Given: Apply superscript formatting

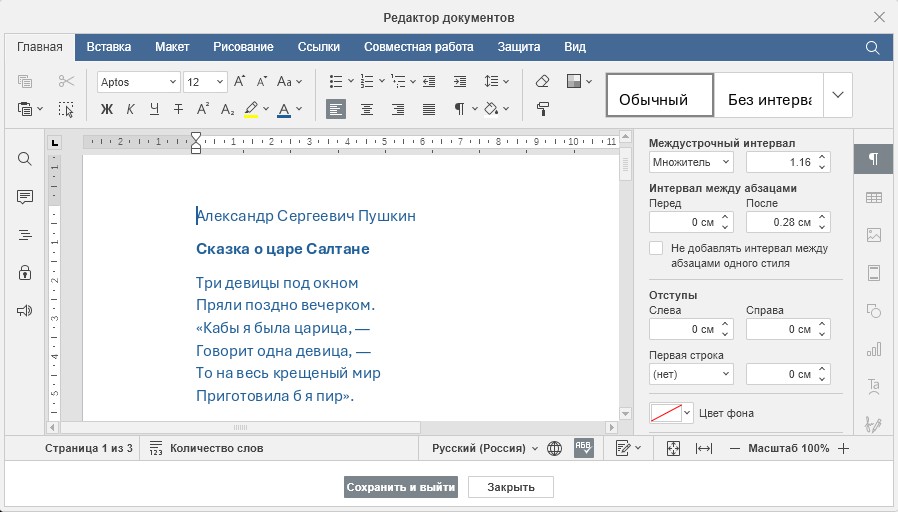Looking at the screenshot, I should click(203, 109).
